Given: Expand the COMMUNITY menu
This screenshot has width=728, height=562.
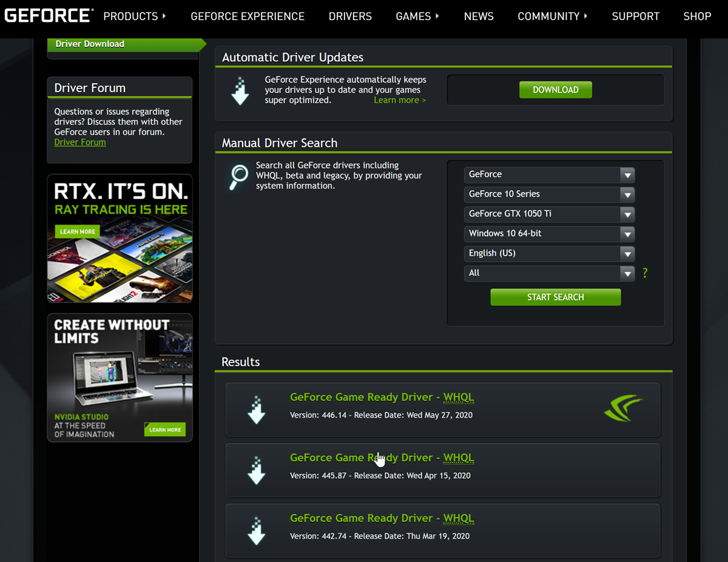Looking at the screenshot, I should 553,16.
